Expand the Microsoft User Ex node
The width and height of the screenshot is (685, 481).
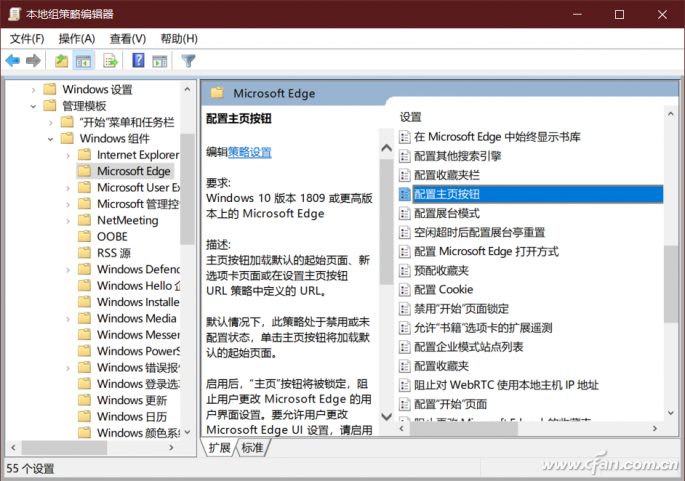click(x=68, y=188)
